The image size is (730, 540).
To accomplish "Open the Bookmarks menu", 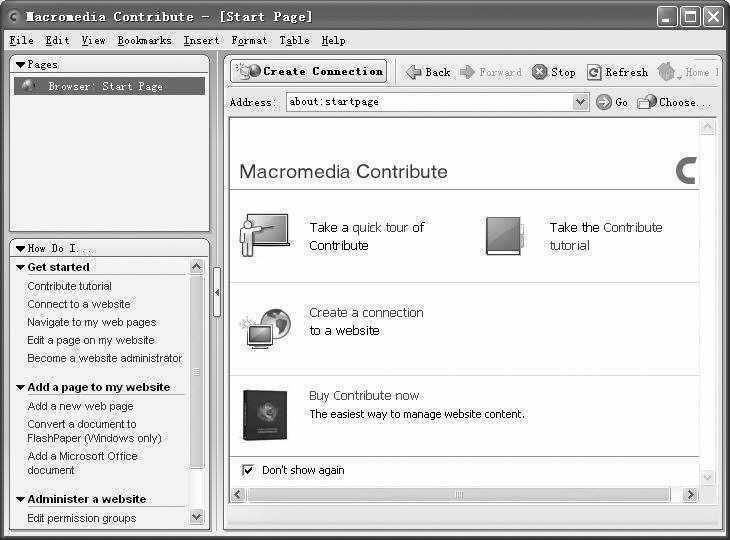I will click(144, 40).
